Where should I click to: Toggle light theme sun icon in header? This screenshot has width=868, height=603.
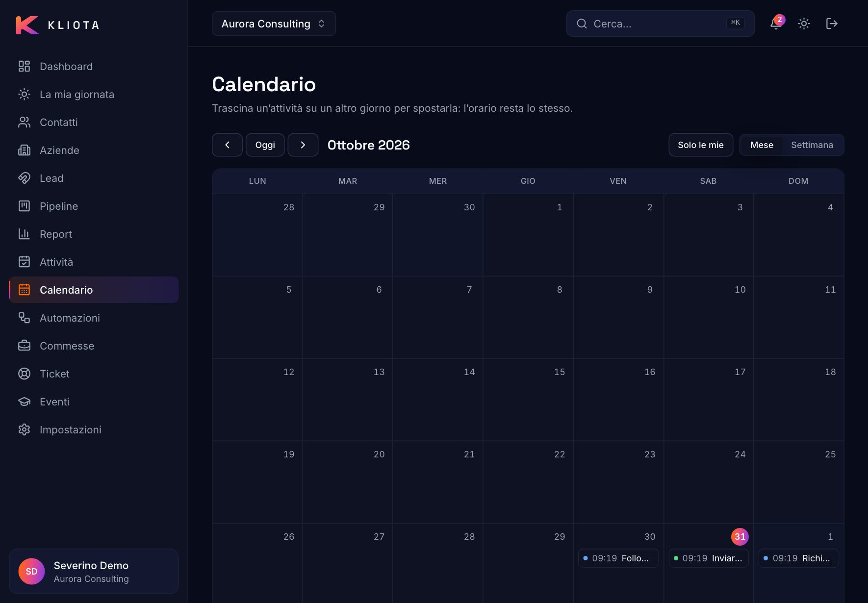[x=804, y=24]
